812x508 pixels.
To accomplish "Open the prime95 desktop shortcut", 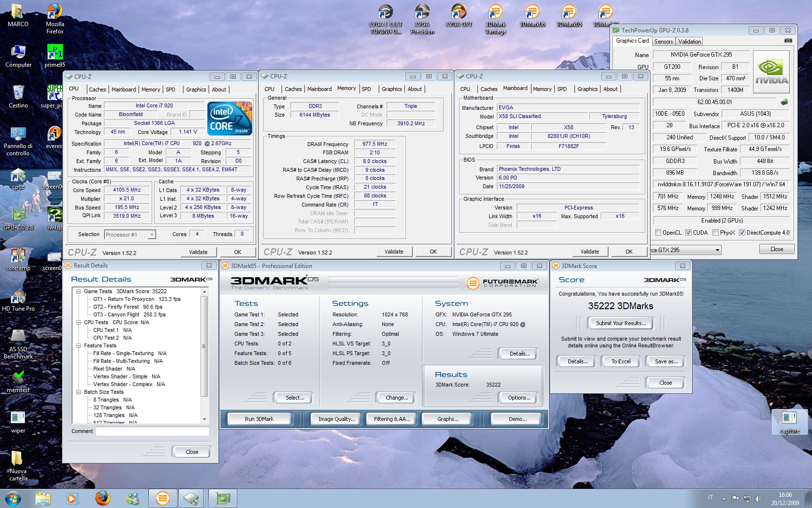I will 55,56.
